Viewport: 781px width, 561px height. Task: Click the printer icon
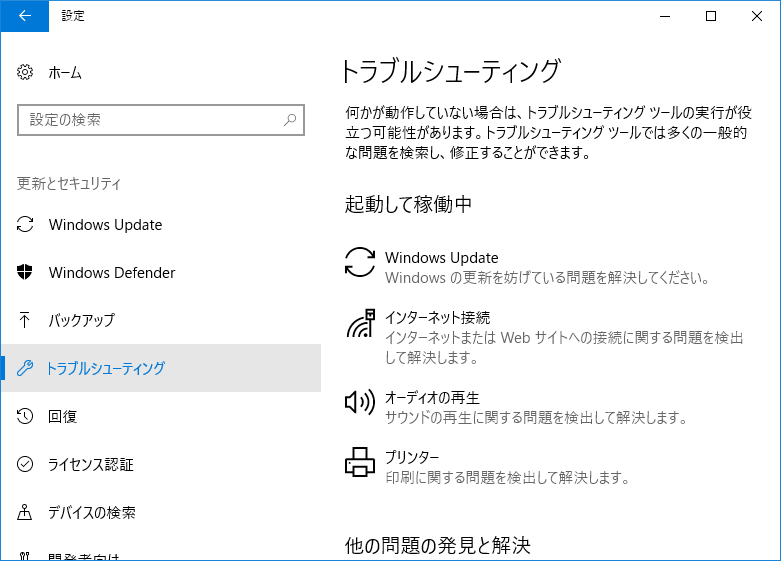point(360,462)
